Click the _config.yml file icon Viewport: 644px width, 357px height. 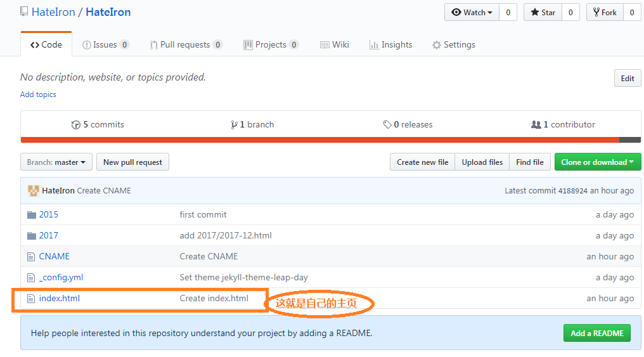(31, 278)
